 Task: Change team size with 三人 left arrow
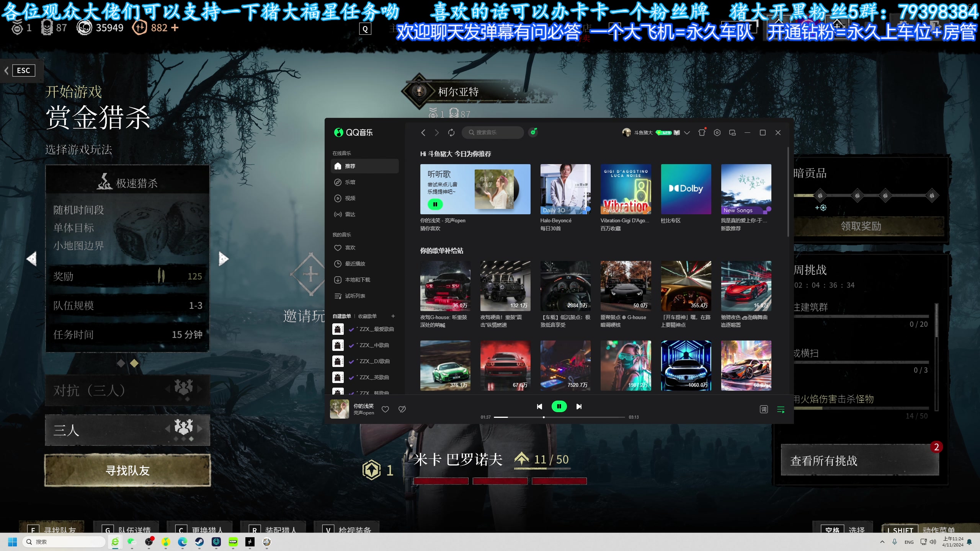tap(168, 429)
